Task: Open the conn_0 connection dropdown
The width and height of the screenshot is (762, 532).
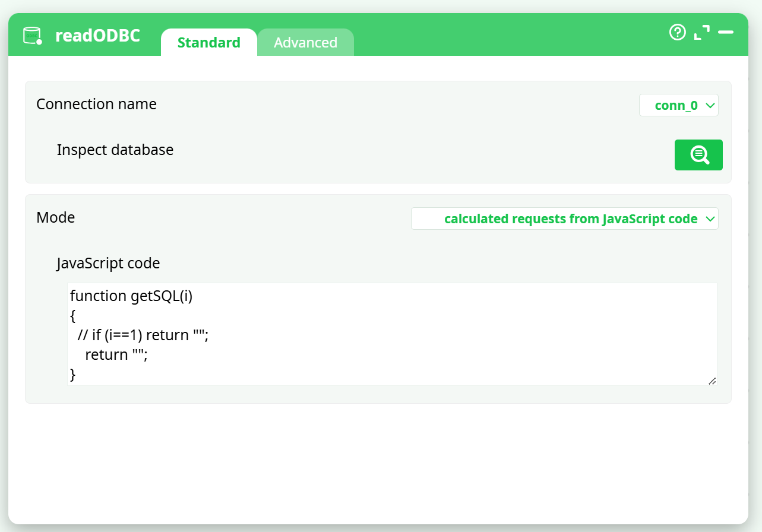Action: tap(676, 106)
